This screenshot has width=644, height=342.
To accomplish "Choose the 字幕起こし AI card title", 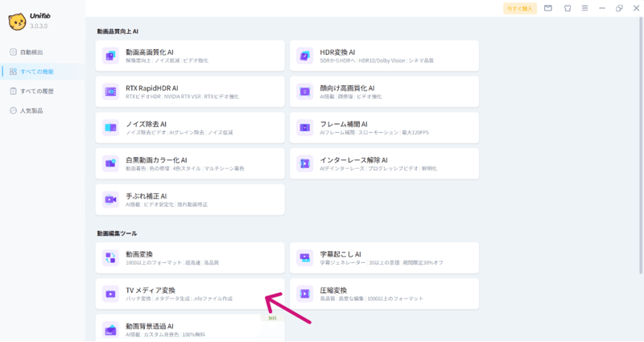I will [341, 254].
